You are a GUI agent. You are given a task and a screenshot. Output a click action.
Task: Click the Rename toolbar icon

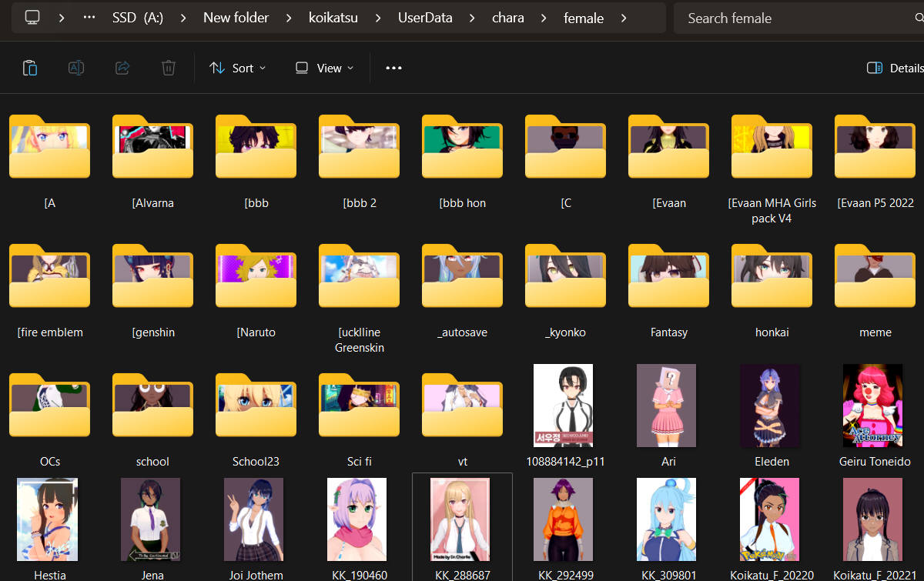(76, 68)
